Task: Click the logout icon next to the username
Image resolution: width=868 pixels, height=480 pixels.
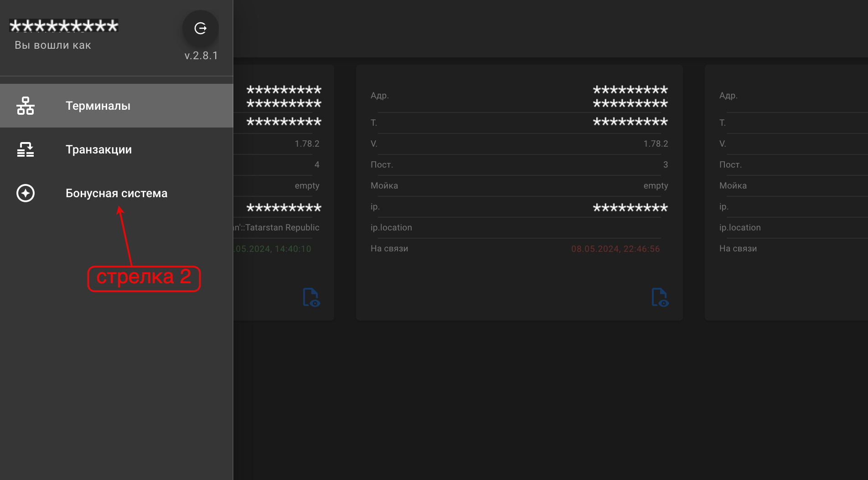Action: pyautogui.click(x=201, y=28)
